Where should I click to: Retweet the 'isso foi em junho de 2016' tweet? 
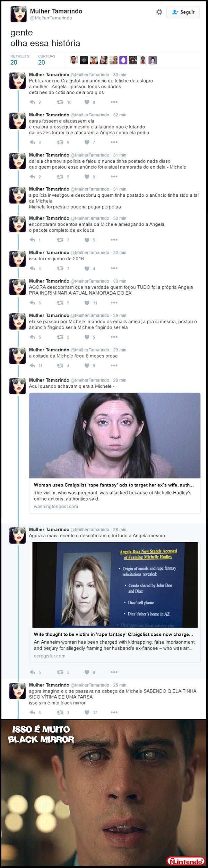pos(60,268)
